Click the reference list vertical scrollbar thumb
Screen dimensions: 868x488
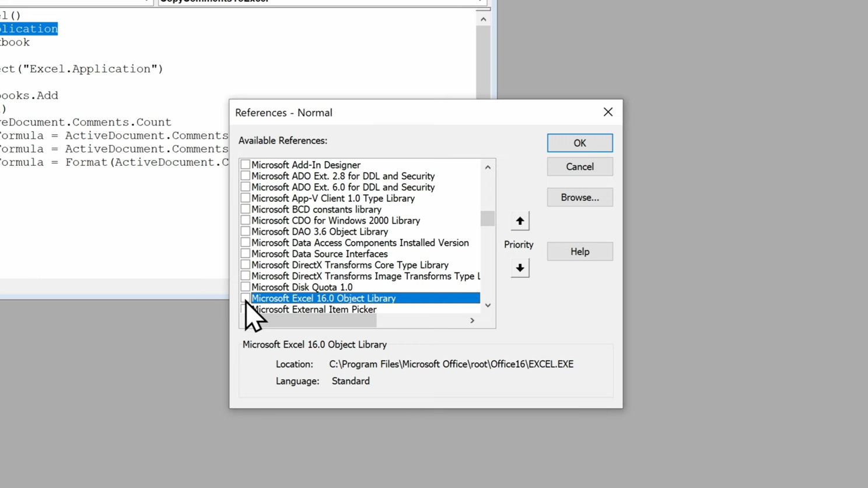pos(488,218)
